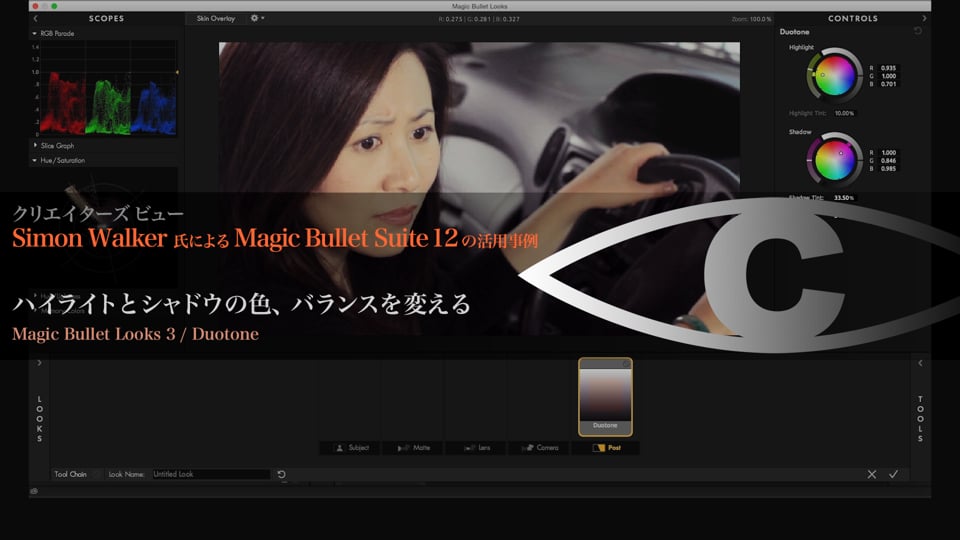
Task: Click the green zoom window button
Action: pos(54,6)
